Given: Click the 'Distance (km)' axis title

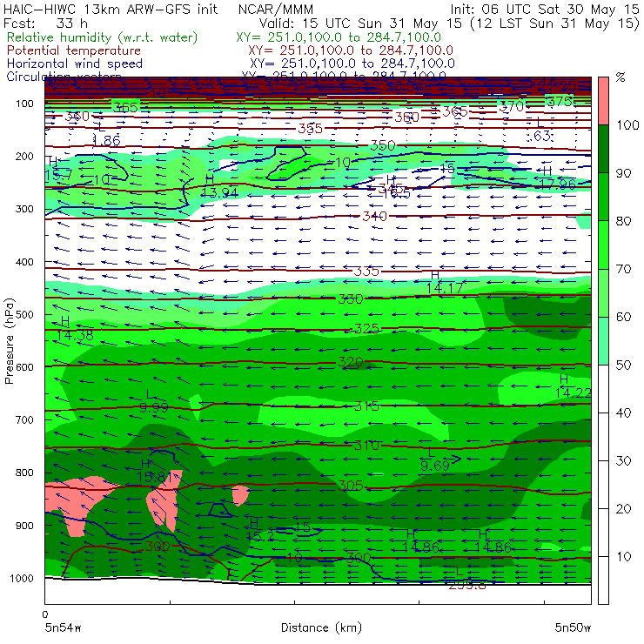Looking at the screenshot, I should coord(321,627).
